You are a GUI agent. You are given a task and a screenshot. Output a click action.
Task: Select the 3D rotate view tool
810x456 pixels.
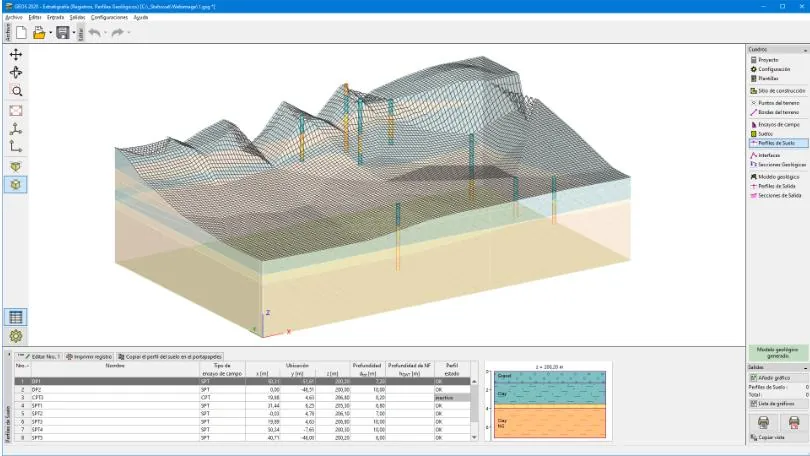[16, 72]
